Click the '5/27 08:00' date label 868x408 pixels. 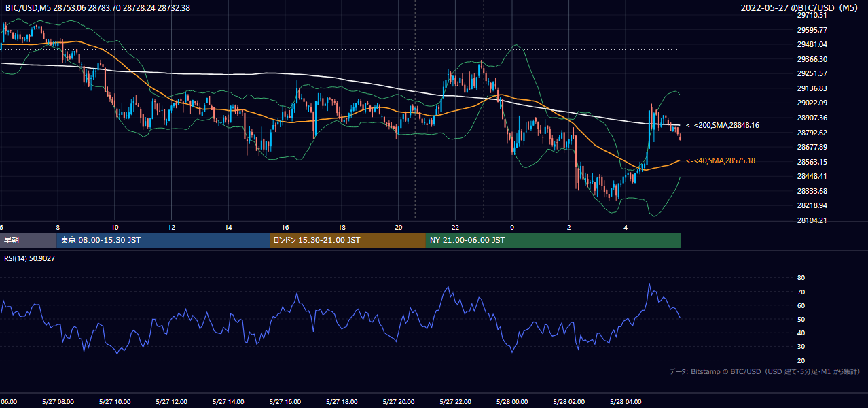click(58, 402)
